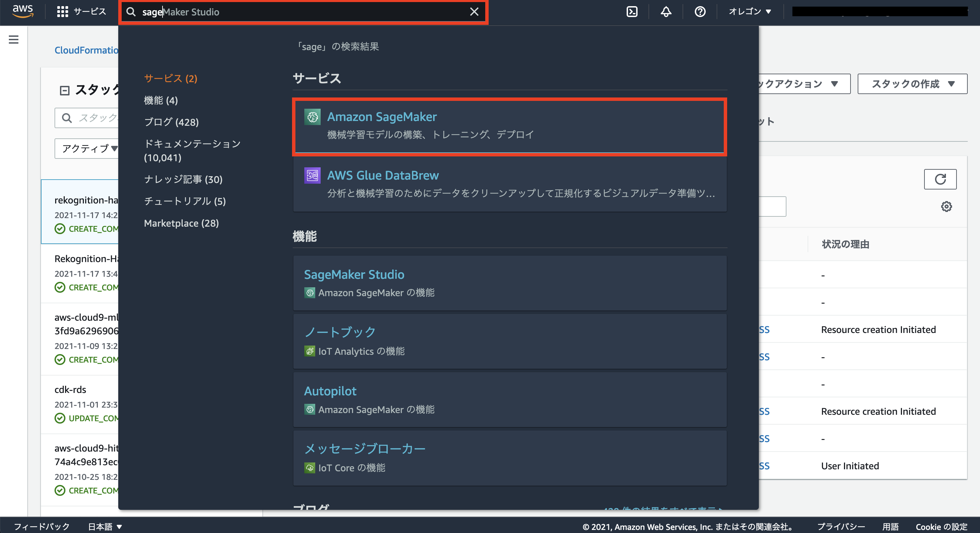Click IoT Core icon under メッセージブローカー
The image size is (980, 533).
pos(310,468)
